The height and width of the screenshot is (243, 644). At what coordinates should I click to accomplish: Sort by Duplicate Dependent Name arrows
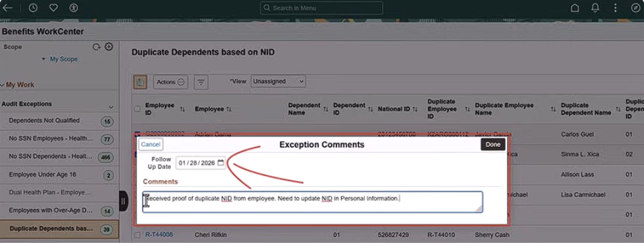point(618,109)
